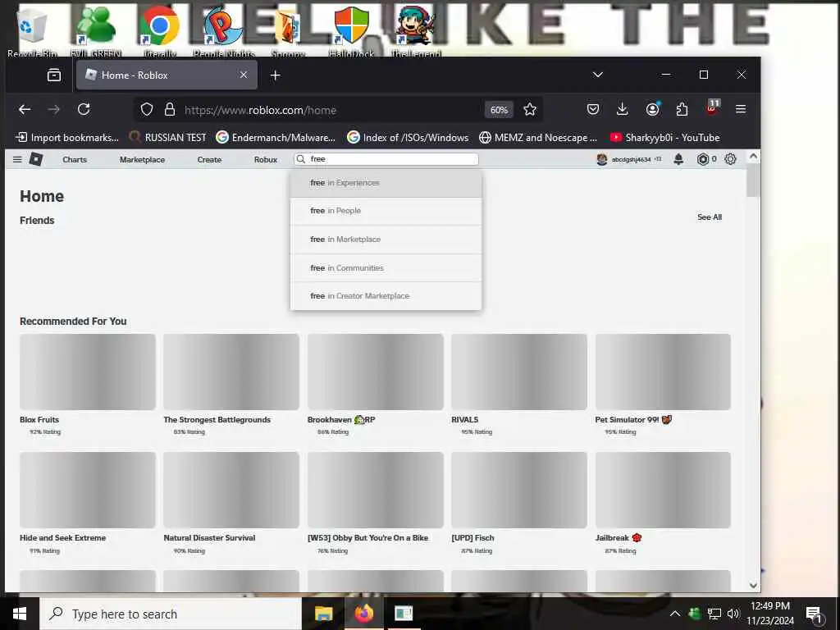Open Blox Fruits game thumbnail
This screenshot has width=840, height=630.
(88, 372)
